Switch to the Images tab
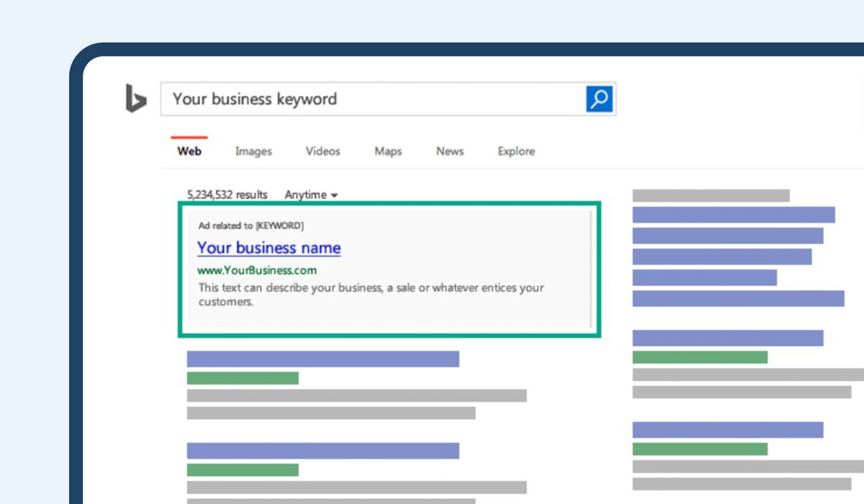The image size is (864, 504). [x=253, y=151]
